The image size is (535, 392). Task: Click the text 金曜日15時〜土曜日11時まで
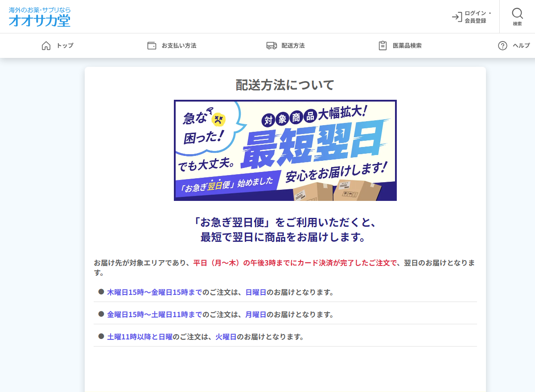154,314
